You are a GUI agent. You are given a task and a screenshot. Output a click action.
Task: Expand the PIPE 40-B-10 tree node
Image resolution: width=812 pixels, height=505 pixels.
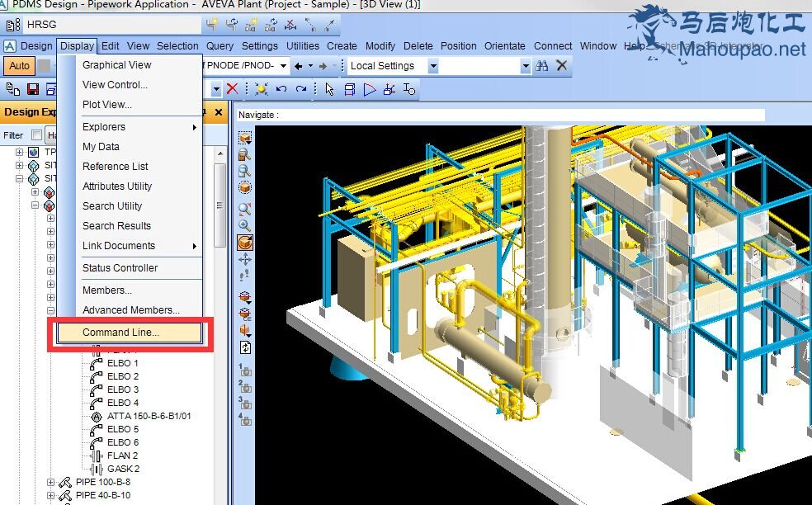coord(51,495)
